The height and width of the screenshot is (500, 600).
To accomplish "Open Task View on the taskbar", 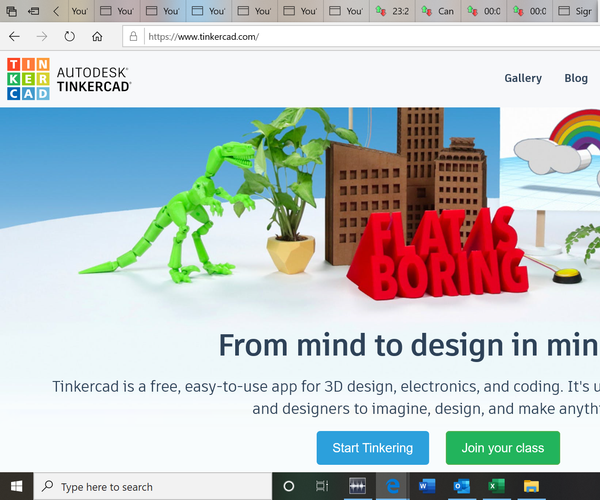I will click(x=322, y=486).
